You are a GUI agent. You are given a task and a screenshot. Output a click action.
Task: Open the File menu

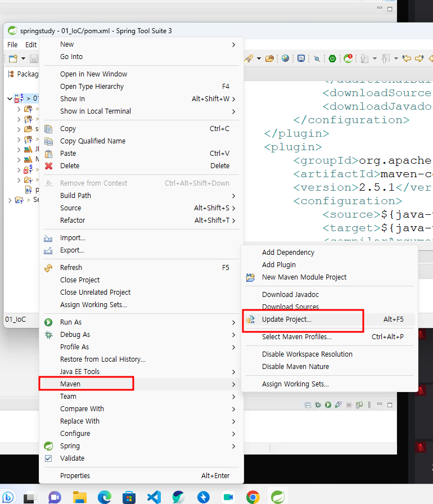click(12, 44)
